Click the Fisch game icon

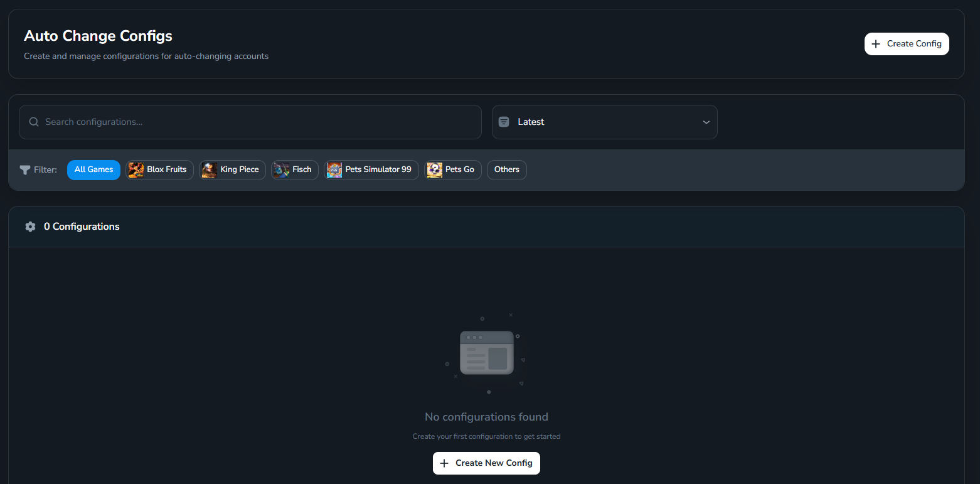coord(280,169)
